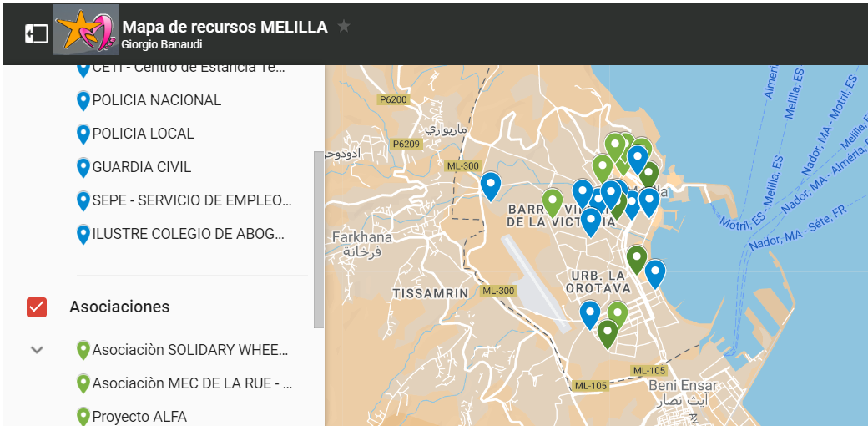
Task: Click the POLICIA LOCAL blue pin icon
Action: (83, 134)
